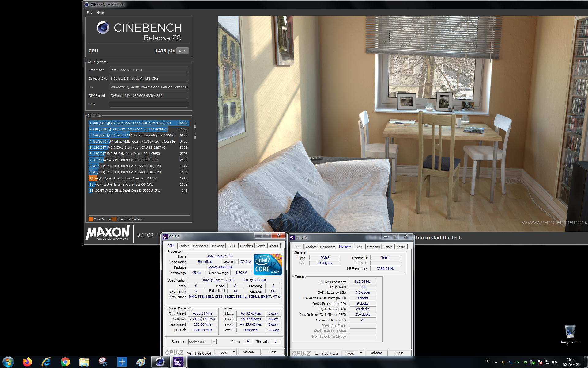This screenshot has height=368, width=588.
Task: Click Close button in CPU-Z CPU window
Action: click(x=273, y=352)
